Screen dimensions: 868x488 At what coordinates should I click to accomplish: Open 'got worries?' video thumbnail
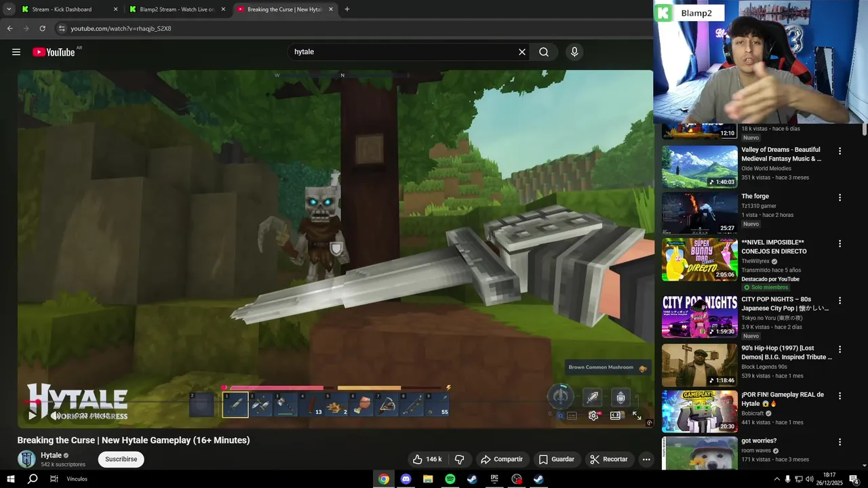(700, 453)
